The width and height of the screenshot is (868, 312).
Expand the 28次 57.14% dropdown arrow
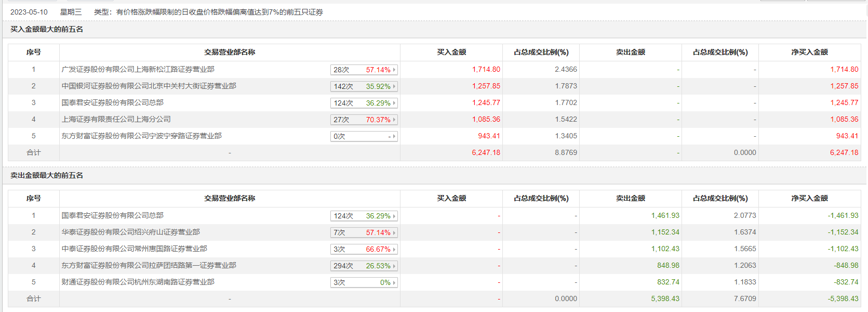point(394,70)
